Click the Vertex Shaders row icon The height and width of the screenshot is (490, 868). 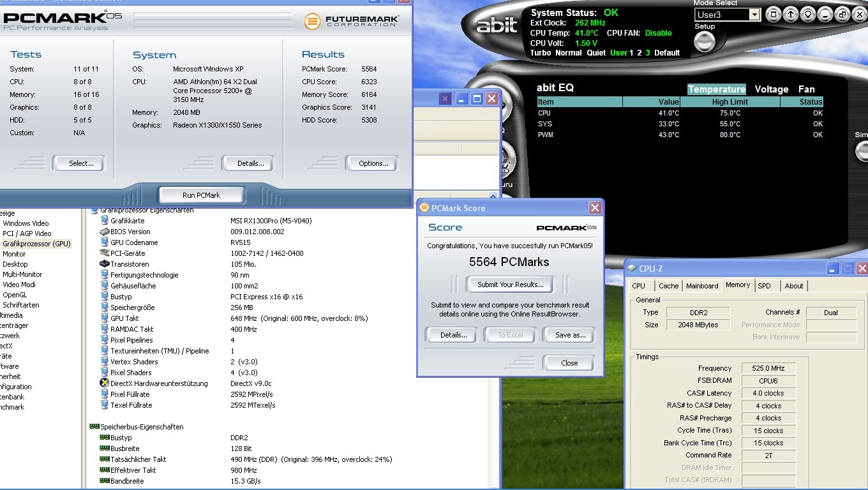tap(105, 362)
